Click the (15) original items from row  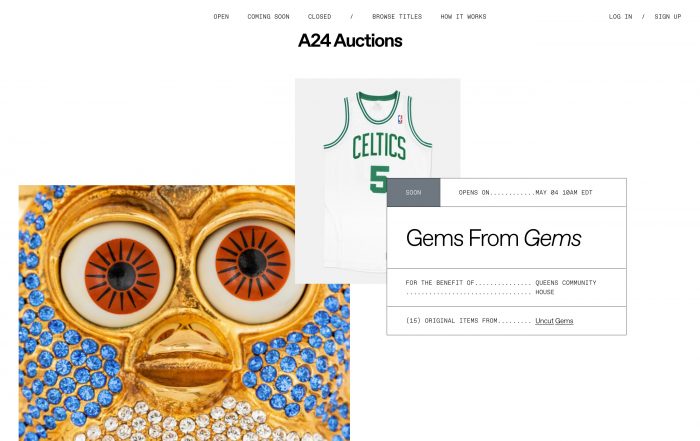click(x=507, y=321)
